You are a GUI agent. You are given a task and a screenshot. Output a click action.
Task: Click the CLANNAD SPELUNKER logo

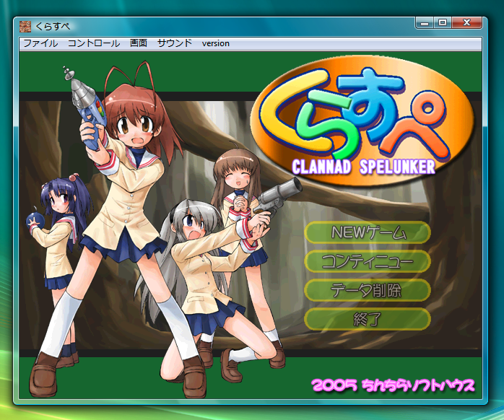362,122
